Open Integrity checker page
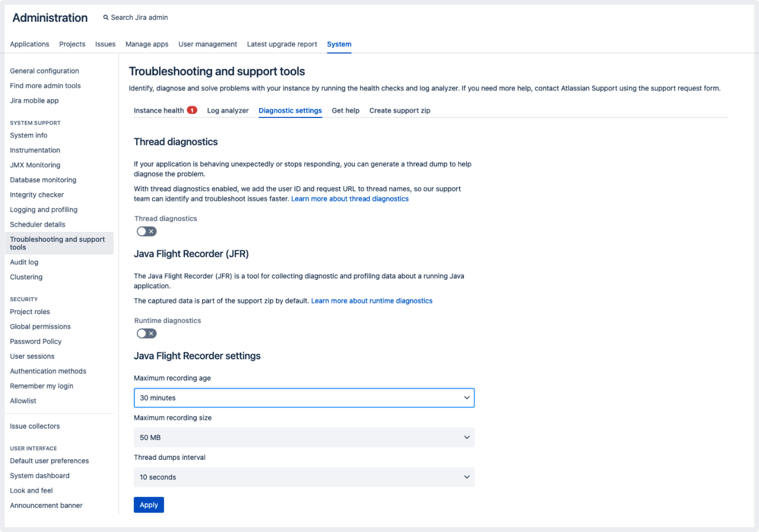759x532 pixels. tap(37, 195)
